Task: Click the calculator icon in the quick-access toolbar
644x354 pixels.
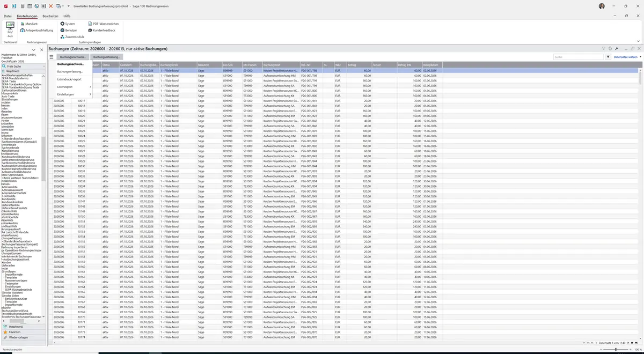Action: [x=23, y=5]
